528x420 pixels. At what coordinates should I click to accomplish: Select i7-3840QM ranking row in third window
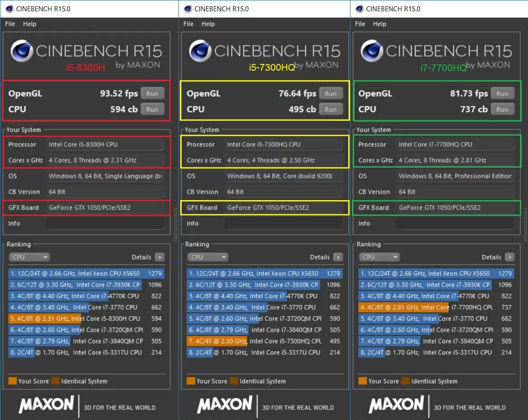437,341
